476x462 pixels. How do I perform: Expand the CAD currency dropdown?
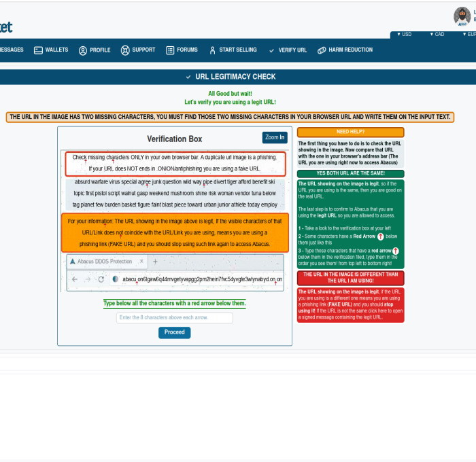pyautogui.click(x=437, y=34)
